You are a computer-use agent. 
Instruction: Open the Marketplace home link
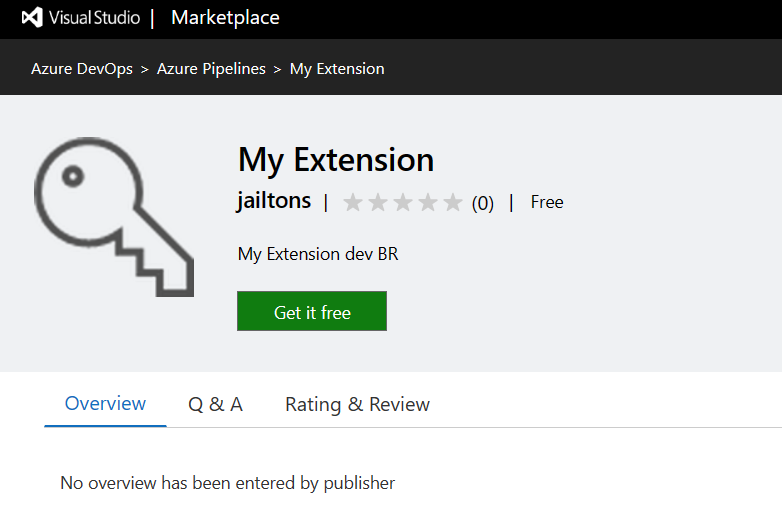[x=225, y=18]
